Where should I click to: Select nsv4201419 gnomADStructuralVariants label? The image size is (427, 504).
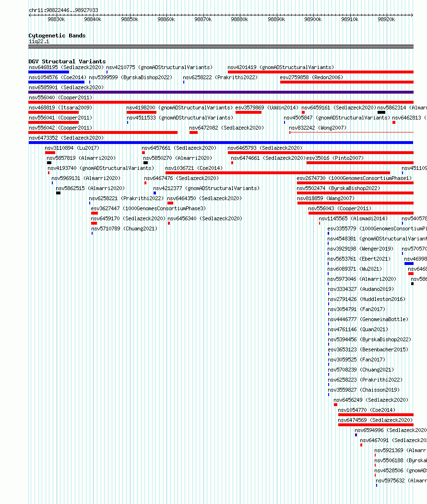coord(281,67)
